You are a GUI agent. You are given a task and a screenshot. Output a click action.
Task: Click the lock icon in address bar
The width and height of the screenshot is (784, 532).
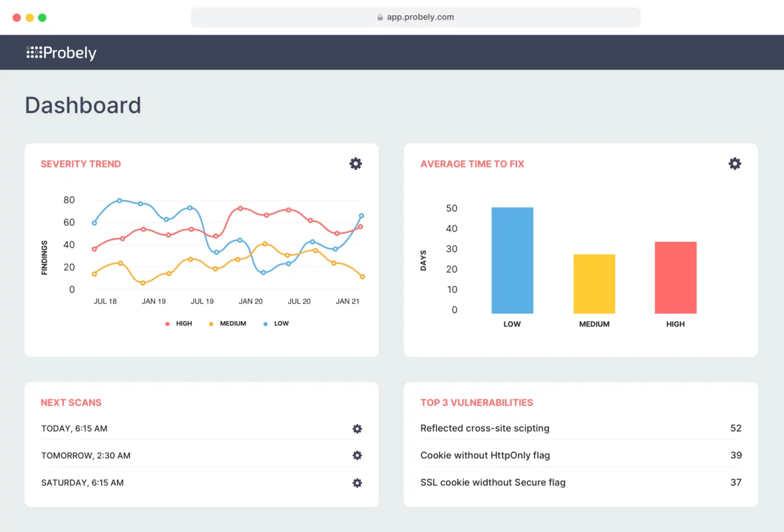(x=380, y=18)
